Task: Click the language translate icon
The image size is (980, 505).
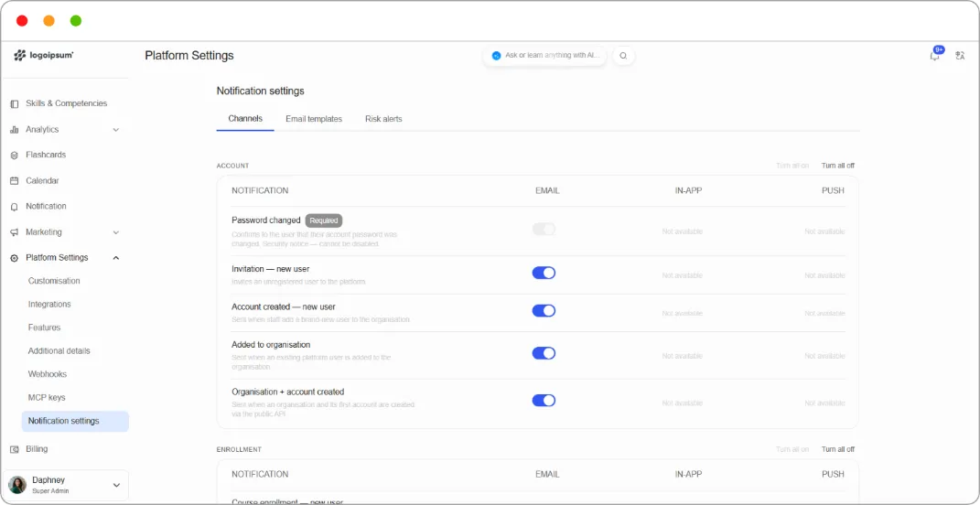Action: (x=961, y=56)
